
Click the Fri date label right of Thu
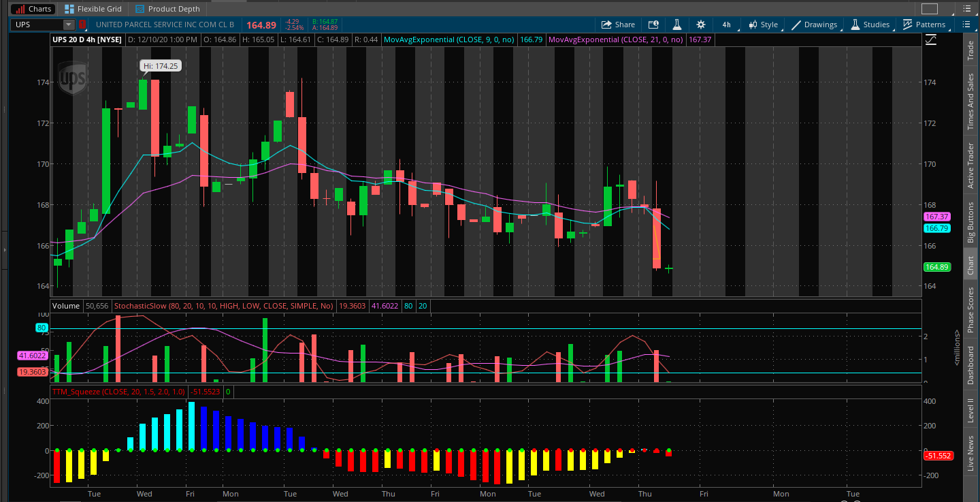tap(704, 494)
